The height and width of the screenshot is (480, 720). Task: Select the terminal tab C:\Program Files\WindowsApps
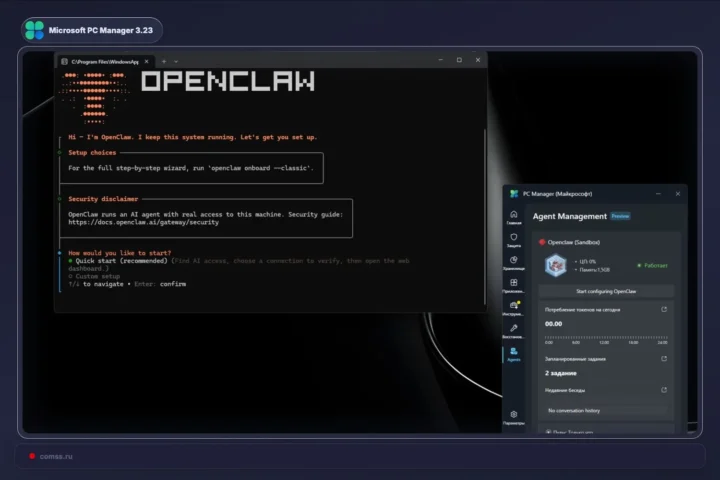tap(105, 62)
